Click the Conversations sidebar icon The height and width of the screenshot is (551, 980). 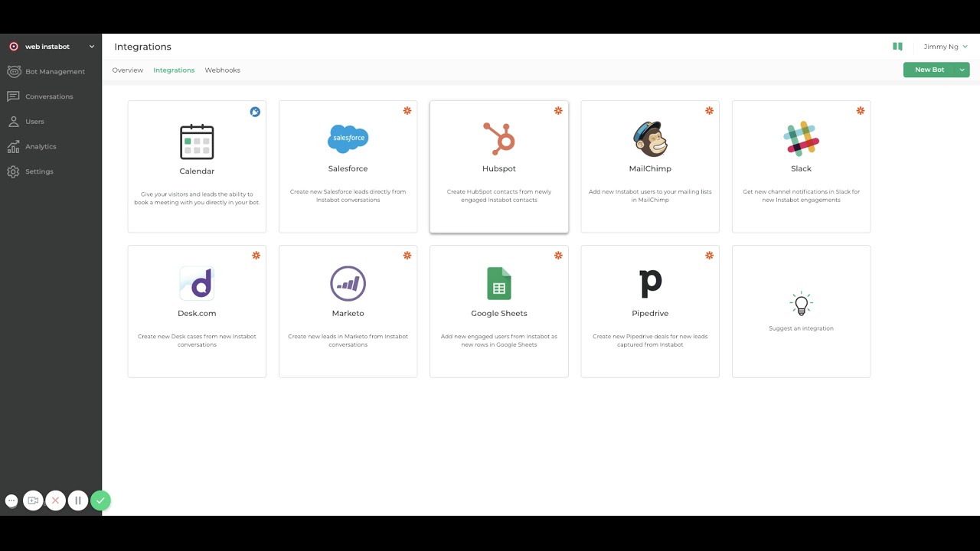tap(13, 96)
